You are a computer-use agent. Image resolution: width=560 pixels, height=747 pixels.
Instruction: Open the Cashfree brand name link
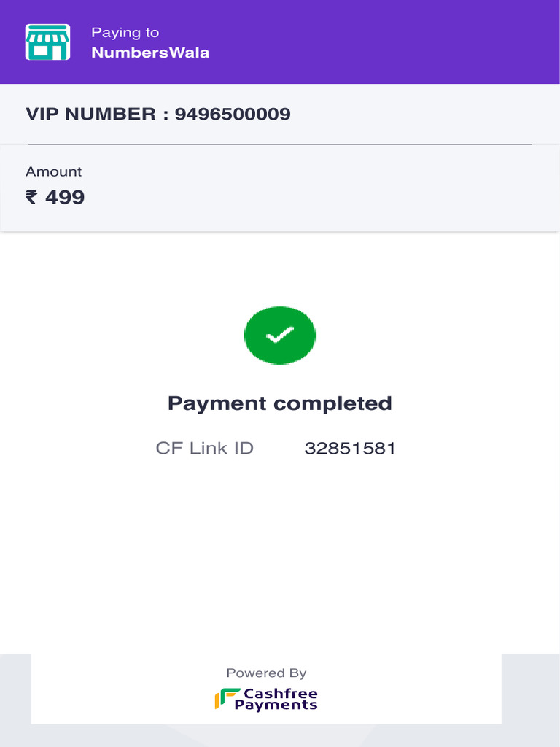pyautogui.click(x=281, y=693)
